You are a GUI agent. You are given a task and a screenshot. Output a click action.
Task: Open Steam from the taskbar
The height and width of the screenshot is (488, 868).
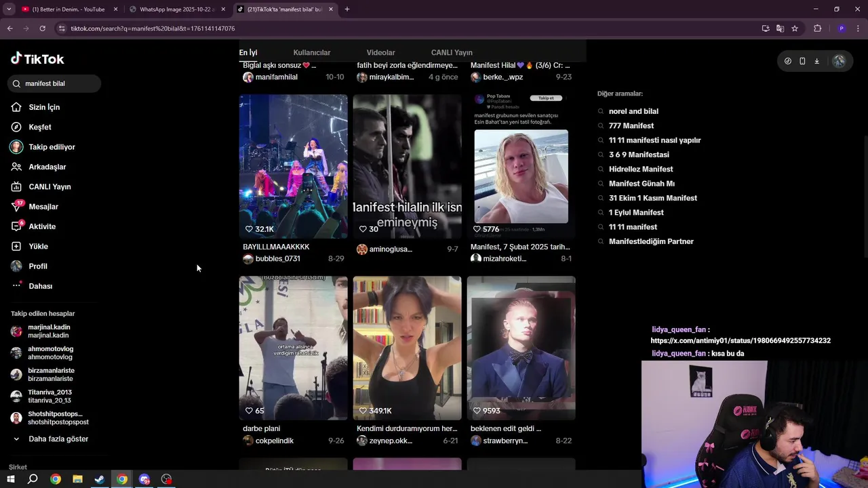pos(100,479)
